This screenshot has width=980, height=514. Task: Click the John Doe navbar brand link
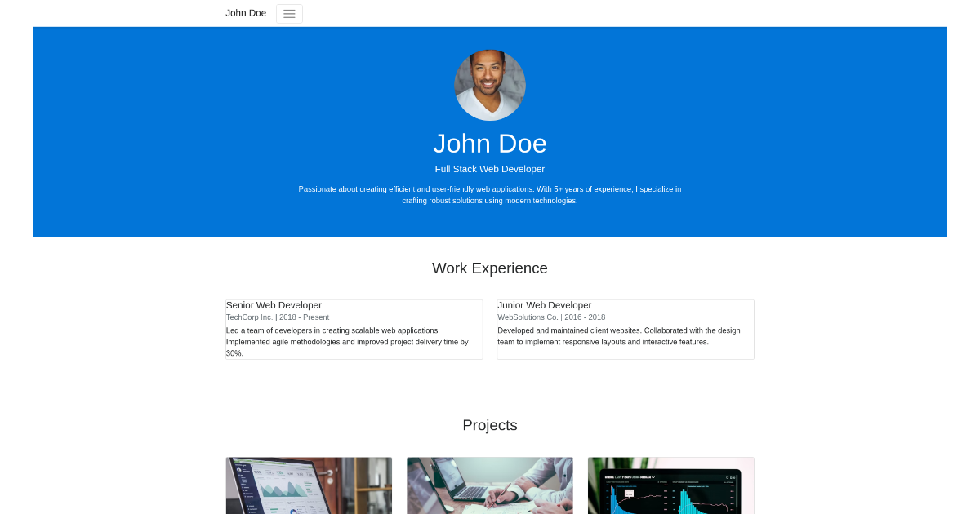[x=245, y=13]
